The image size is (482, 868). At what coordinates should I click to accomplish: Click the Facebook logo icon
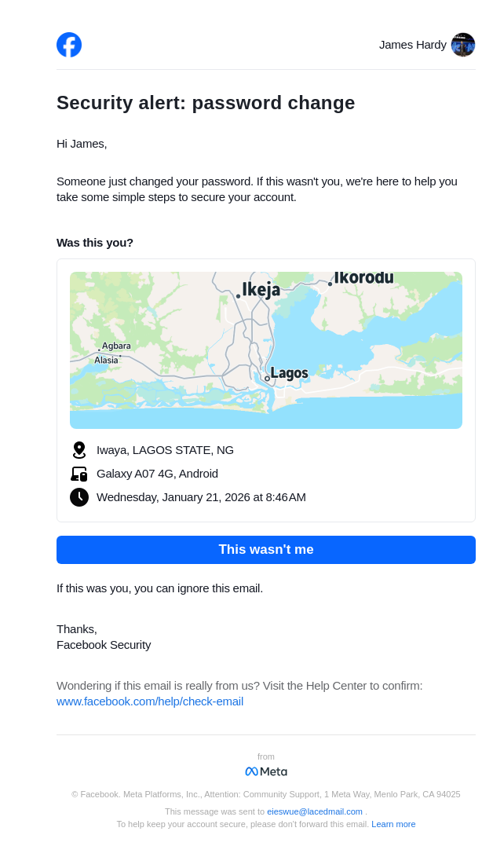click(x=69, y=45)
